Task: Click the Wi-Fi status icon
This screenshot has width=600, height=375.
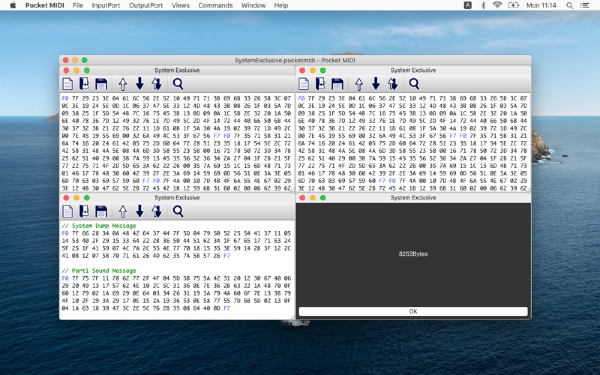Action: point(497,5)
